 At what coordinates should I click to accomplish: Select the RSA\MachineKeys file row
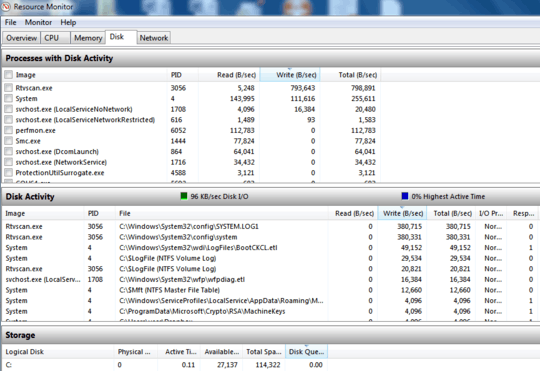[270, 311]
